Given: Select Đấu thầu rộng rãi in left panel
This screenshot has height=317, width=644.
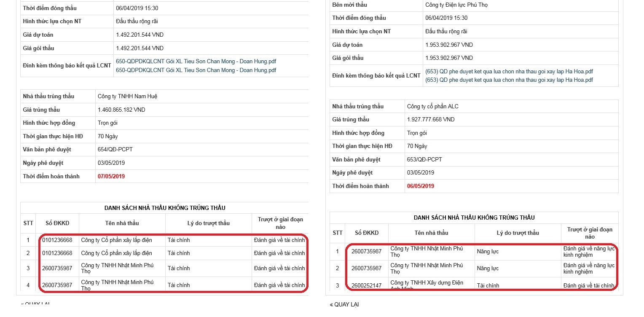Looking at the screenshot, I should coord(137,21).
